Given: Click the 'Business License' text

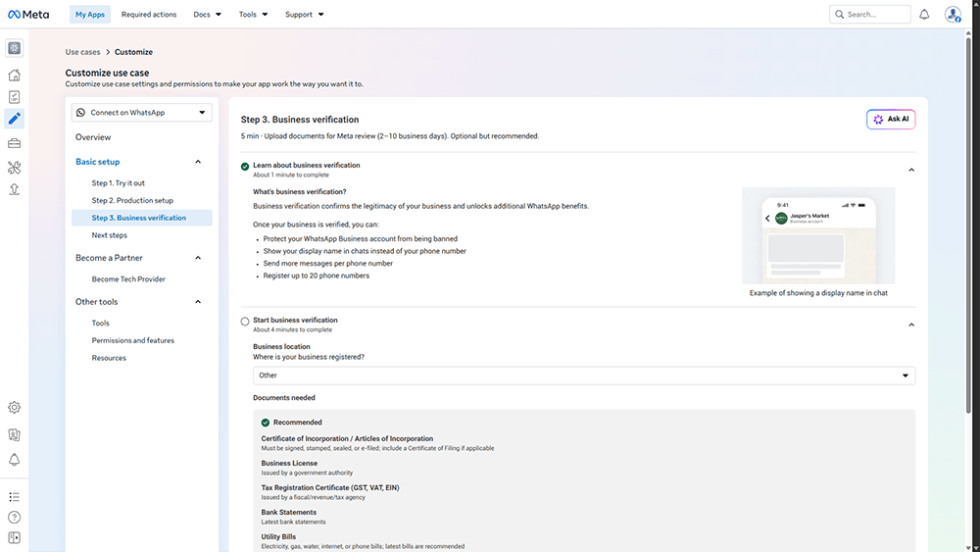Looking at the screenshot, I should click(x=289, y=463).
